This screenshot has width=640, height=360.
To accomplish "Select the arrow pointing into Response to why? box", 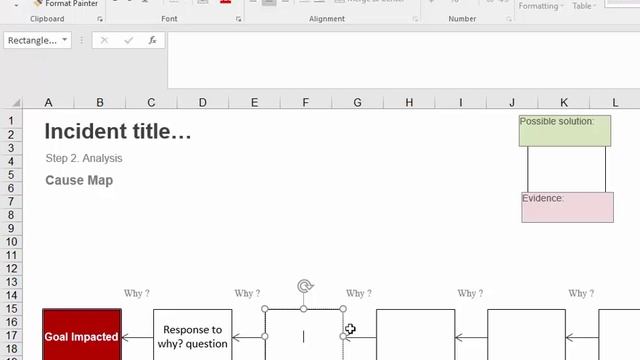I will 249,338.
